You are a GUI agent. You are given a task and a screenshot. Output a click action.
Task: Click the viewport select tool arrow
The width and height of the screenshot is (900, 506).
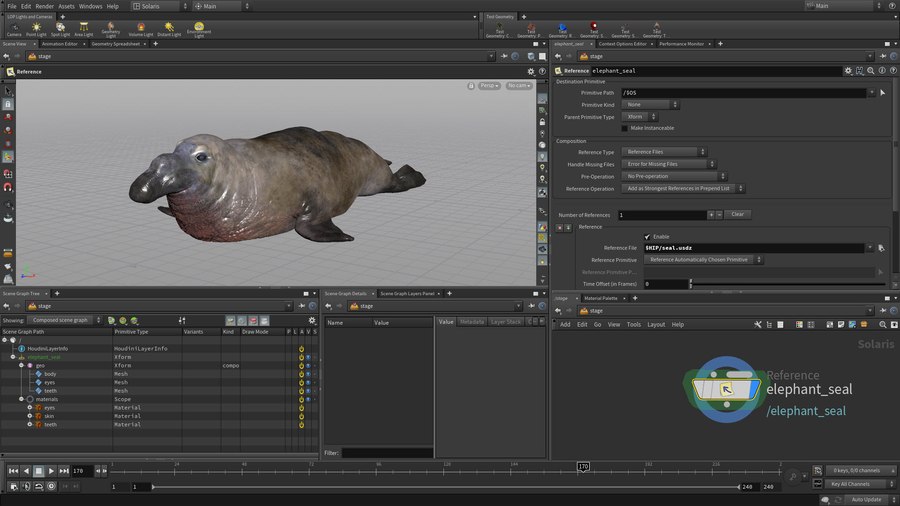(x=8, y=91)
